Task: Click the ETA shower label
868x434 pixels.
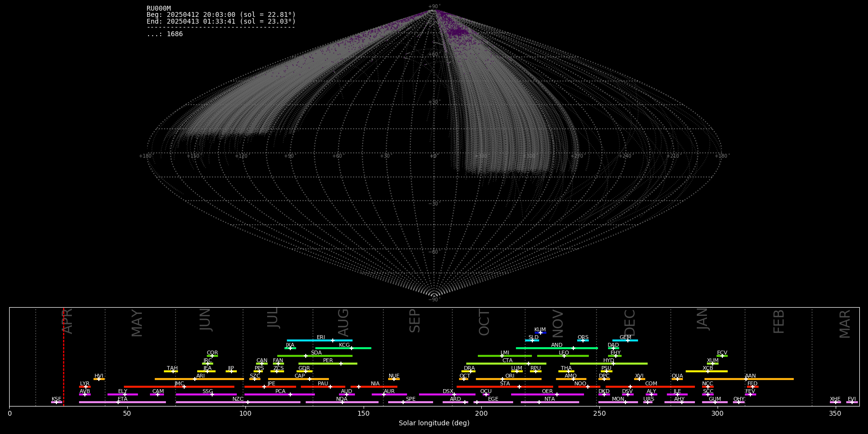Action: click(122, 399)
